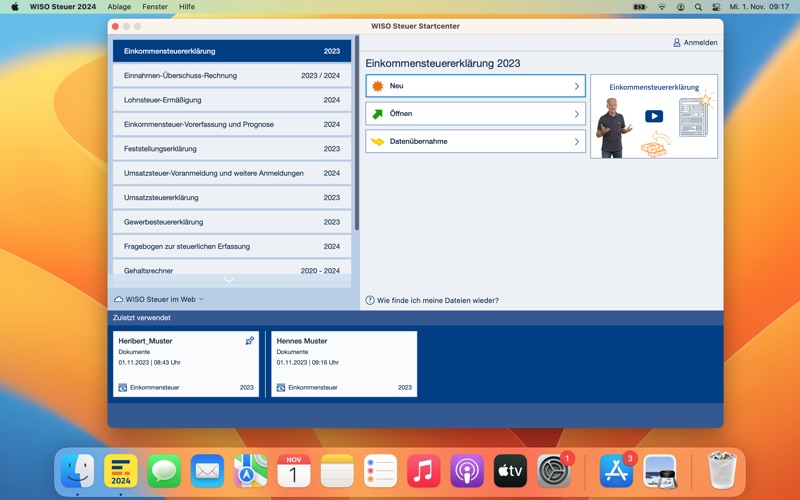
Task: Open the Hilfe menu
Action: coord(187,7)
